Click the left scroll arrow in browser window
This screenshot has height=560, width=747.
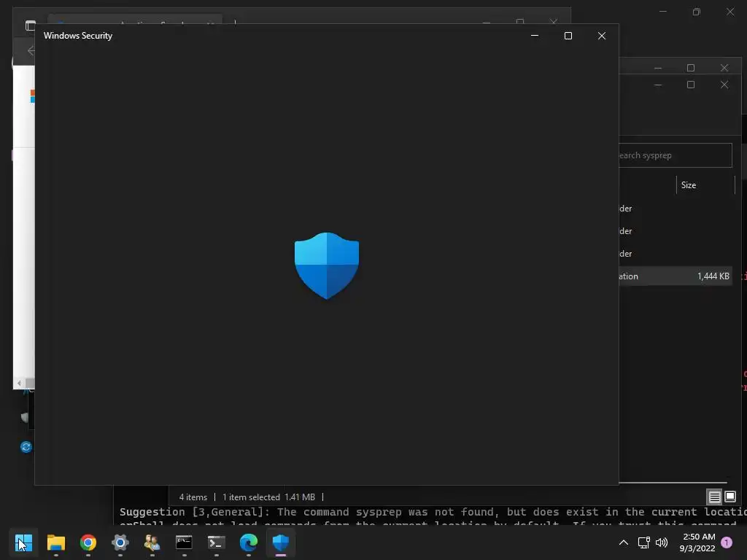pos(19,384)
